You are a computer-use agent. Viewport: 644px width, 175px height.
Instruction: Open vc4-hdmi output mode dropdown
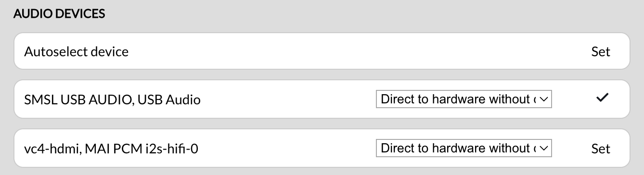[464, 148]
